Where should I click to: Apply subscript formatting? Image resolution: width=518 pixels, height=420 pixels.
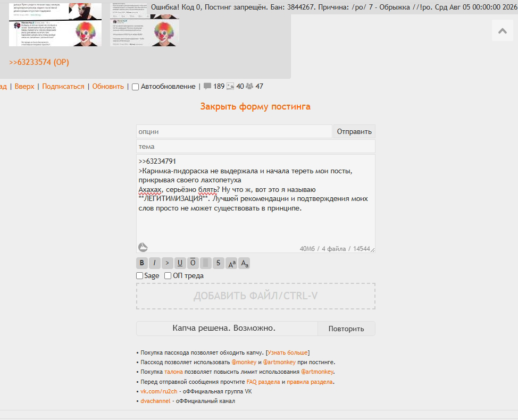click(244, 263)
